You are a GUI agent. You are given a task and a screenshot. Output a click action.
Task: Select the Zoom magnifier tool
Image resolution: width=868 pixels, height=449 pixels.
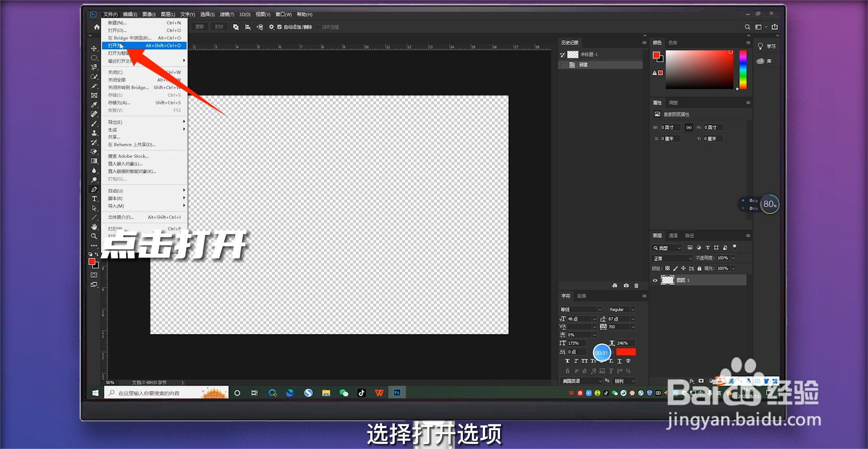[94, 236]
